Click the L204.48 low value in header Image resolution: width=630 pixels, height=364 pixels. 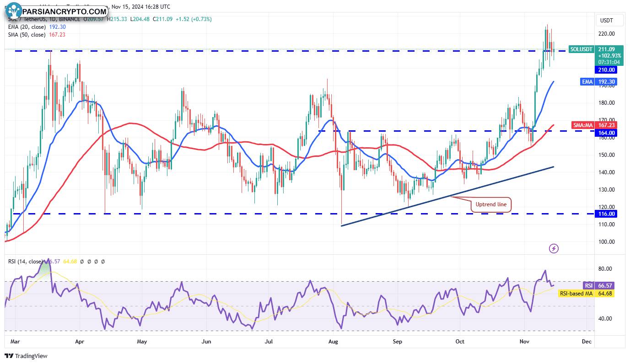[x=141, y=19]
